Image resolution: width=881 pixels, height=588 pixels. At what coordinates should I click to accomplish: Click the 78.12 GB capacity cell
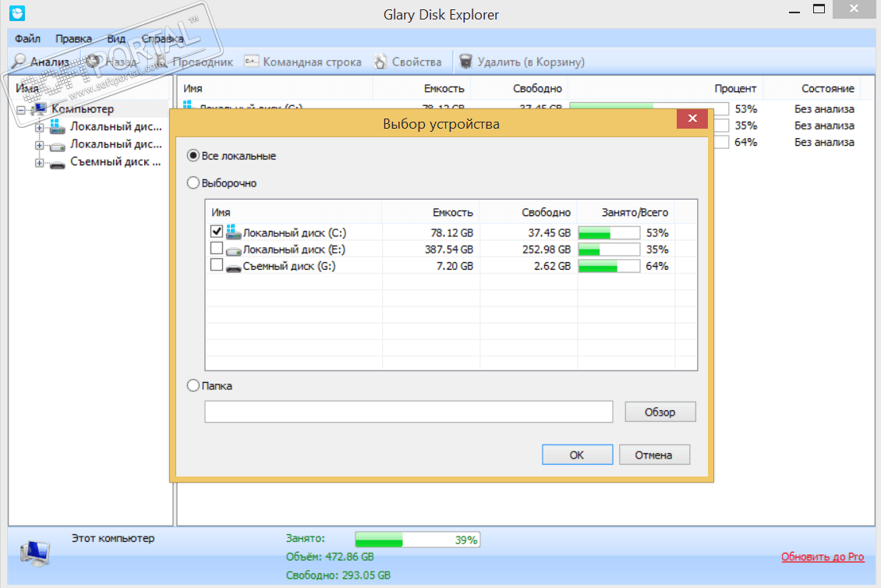point(451,232)
